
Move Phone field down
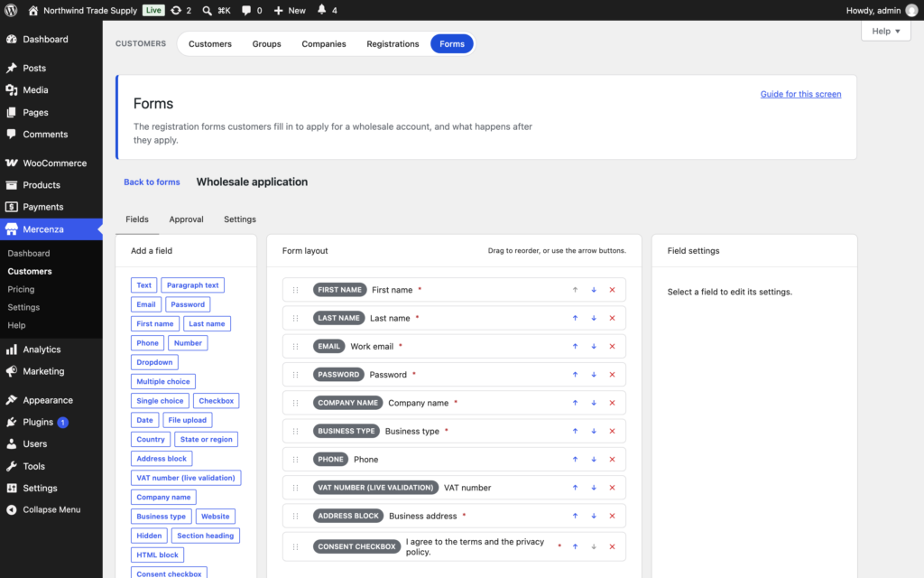[x=594, y=460]
